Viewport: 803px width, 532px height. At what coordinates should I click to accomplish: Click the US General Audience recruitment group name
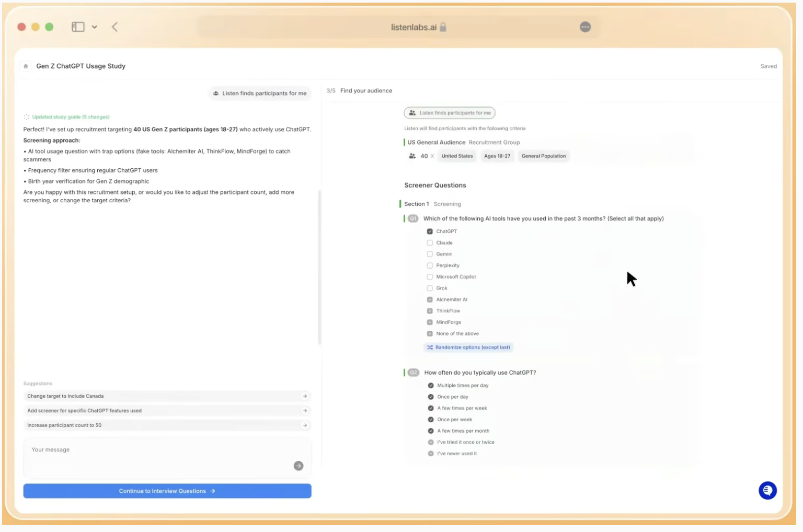coord(437,142)
